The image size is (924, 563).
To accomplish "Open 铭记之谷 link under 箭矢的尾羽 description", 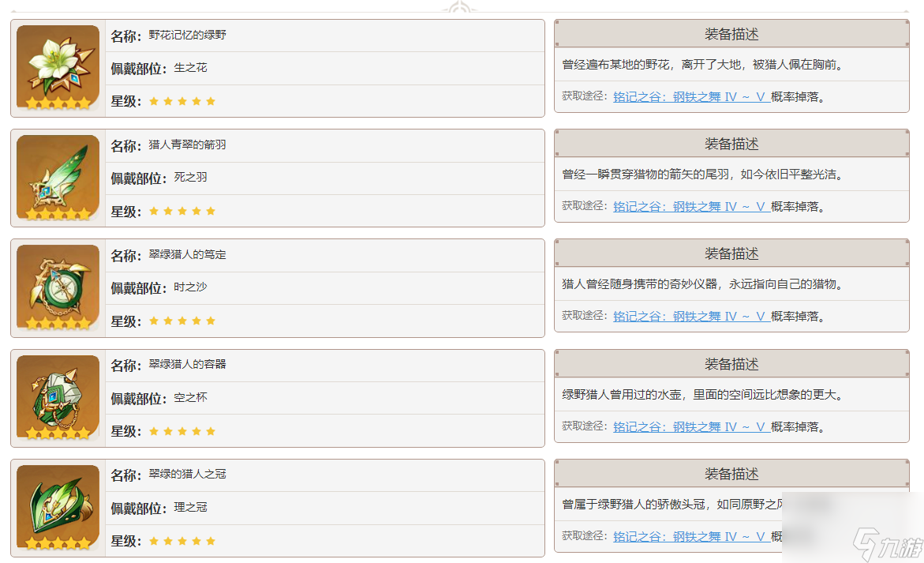I will pos(691,206).
